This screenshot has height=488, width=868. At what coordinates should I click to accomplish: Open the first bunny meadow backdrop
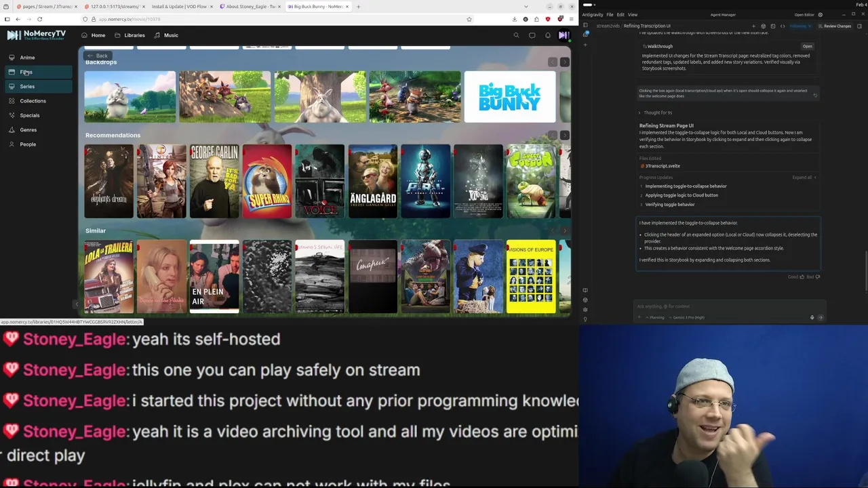[x=130, y=97]
